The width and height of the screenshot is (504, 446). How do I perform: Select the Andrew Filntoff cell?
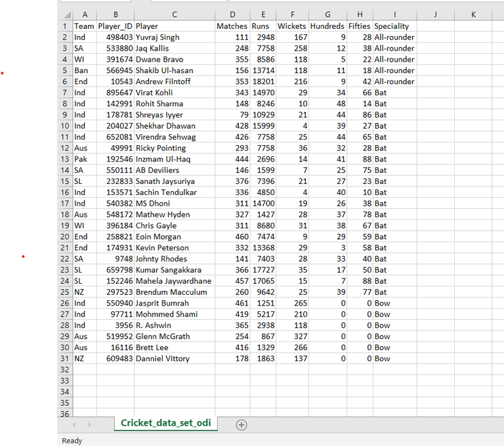click(175, 81)
